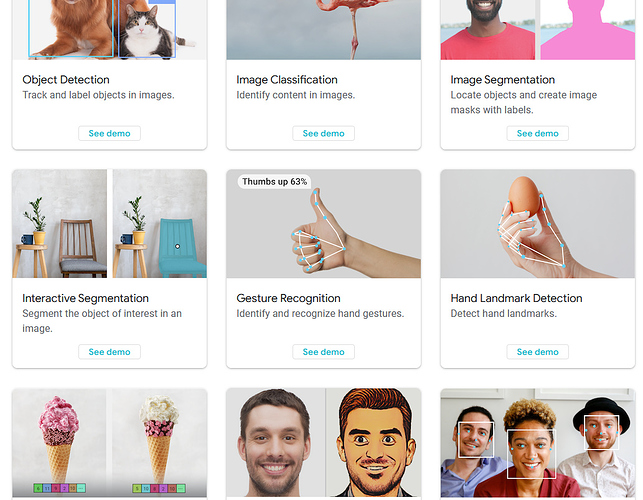The height and width of the screenshot is (500, 643).
Task: Click the Thumbs up 63% label
Action: (274, 182)
